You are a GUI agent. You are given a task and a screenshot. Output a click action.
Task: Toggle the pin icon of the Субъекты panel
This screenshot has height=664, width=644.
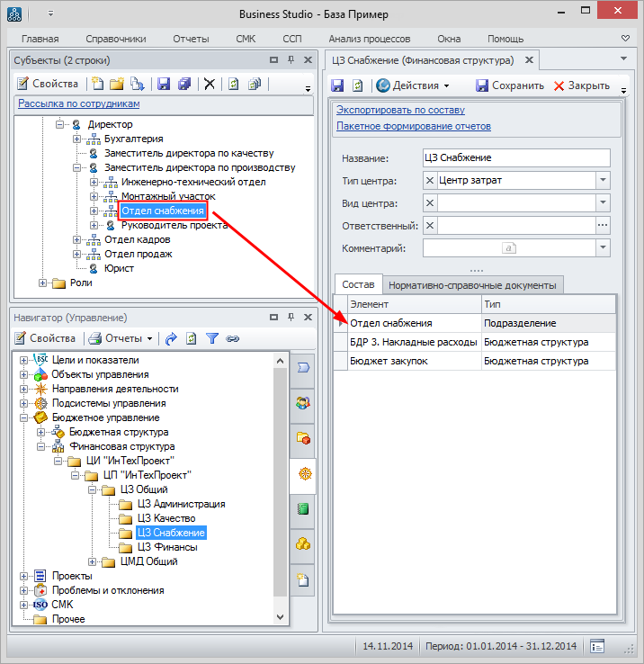point(291,60)
